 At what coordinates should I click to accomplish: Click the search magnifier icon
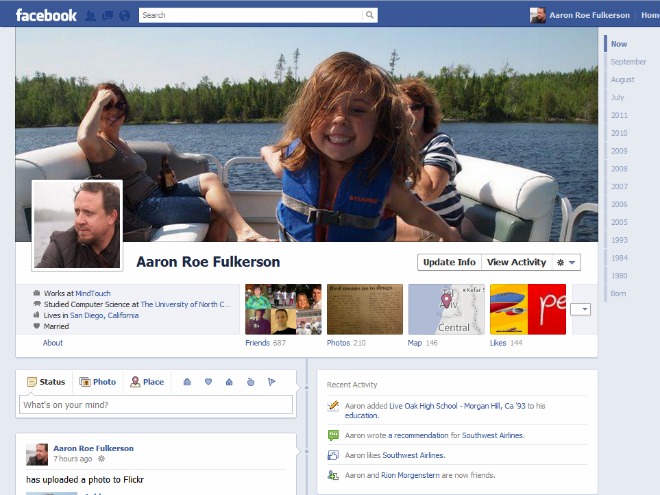[x=370, y=15]
